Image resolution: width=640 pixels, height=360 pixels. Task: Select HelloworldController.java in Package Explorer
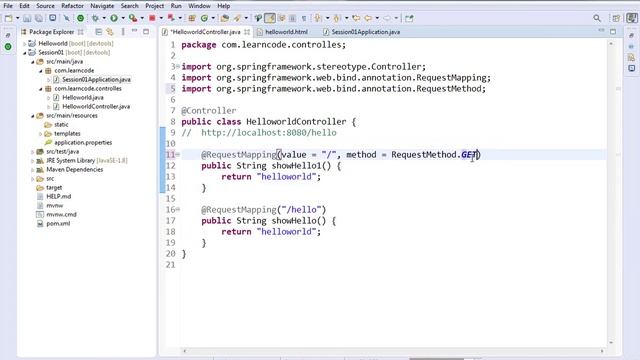tap(96, 107)
